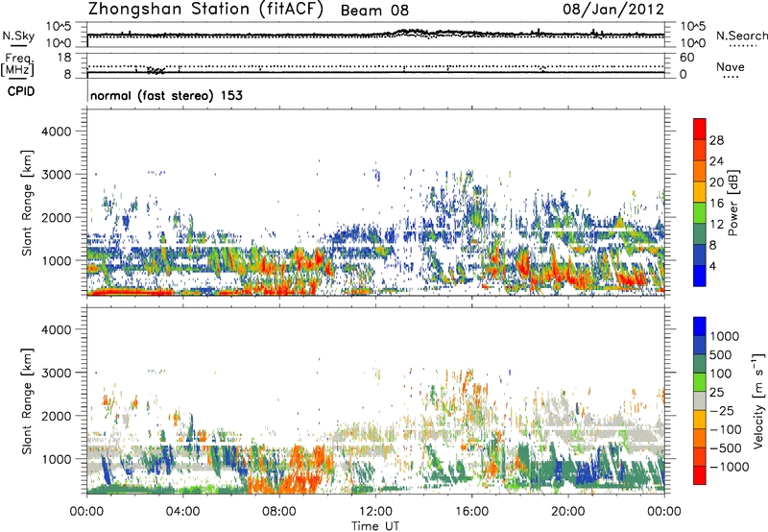Click the 'Velocity [m s⁻¹]' colorbar title
768x532 pixels.
758,400
